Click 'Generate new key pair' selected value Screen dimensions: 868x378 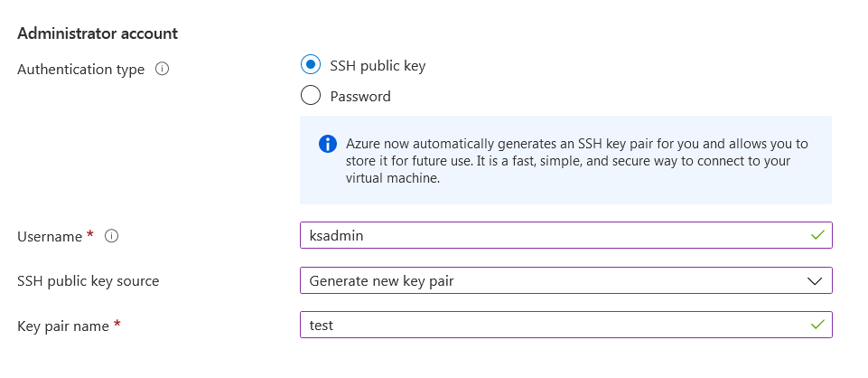tap(381, 280)
